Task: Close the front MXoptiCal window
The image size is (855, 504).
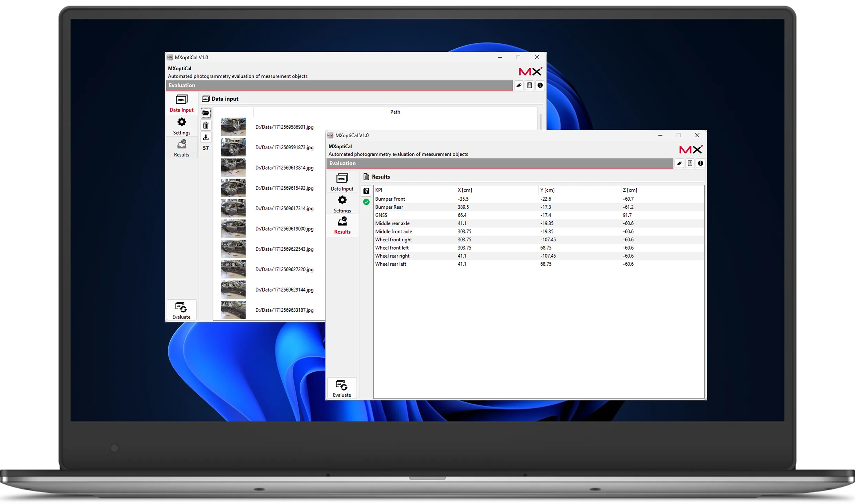Action: point(697,135)
